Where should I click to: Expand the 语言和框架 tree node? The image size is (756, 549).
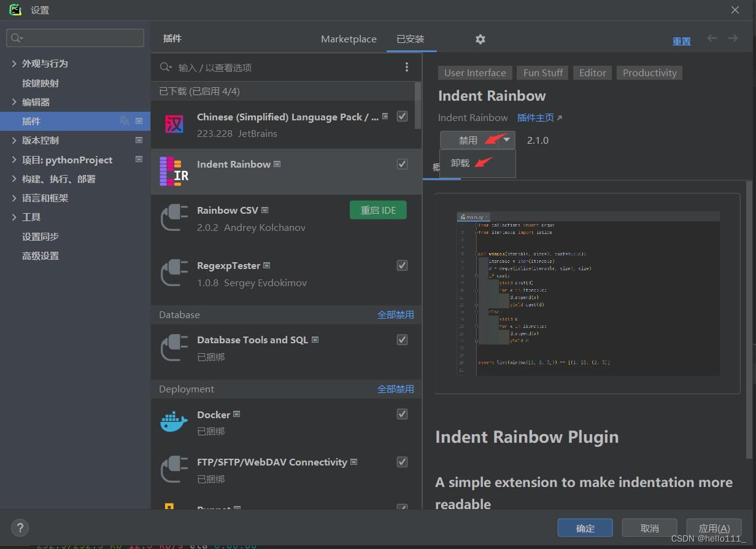click(x=14, y=198)
